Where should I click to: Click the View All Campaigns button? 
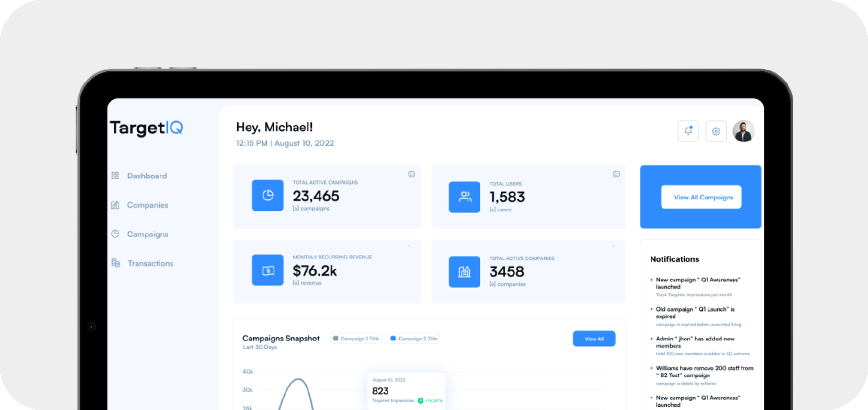pyautogui.click(x=701, y=197)
